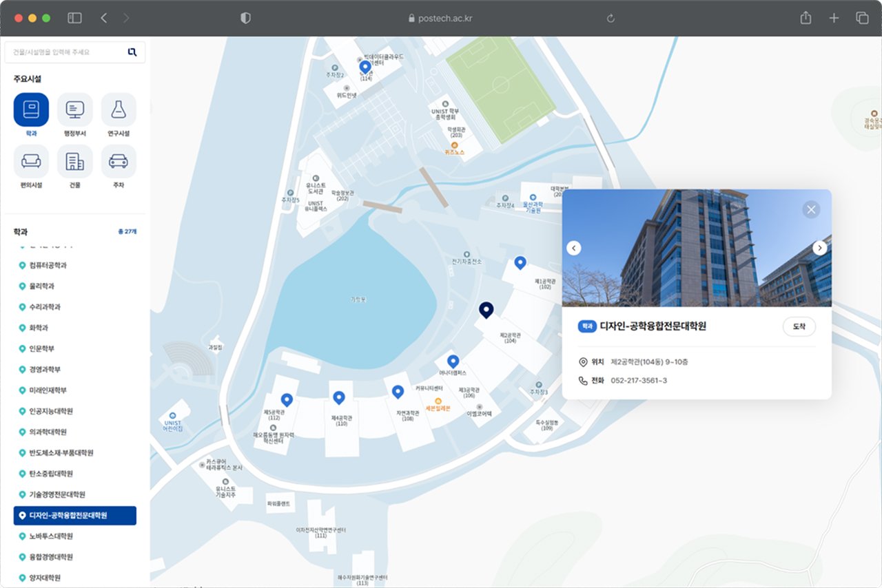Open a new Safari tab
Viewport: 882px width, 588px height.
click(x=834, y=19)
